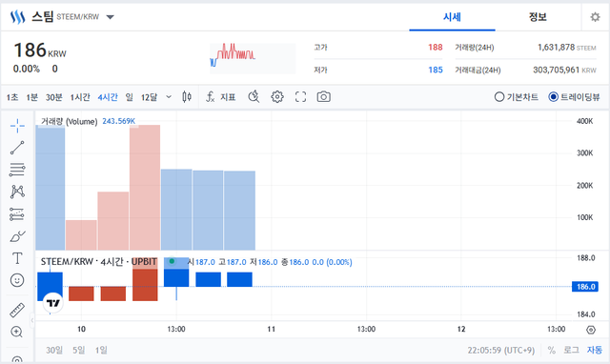Select the 1초 interval
Screen dimensions: 610x364
(x=12, y=97)
